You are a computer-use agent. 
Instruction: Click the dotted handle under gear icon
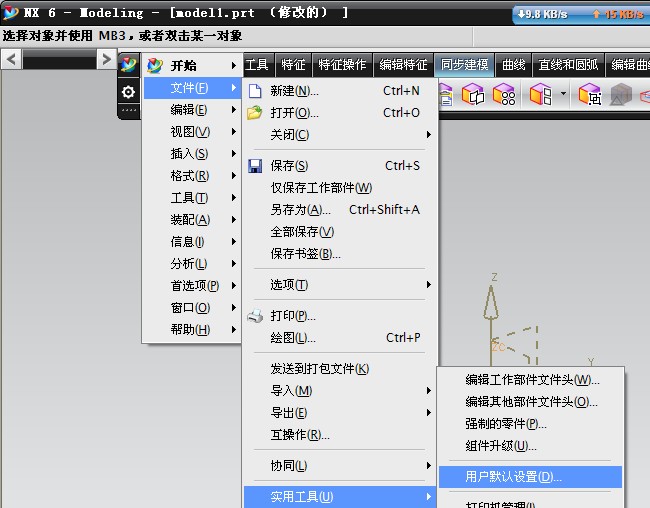129,111
